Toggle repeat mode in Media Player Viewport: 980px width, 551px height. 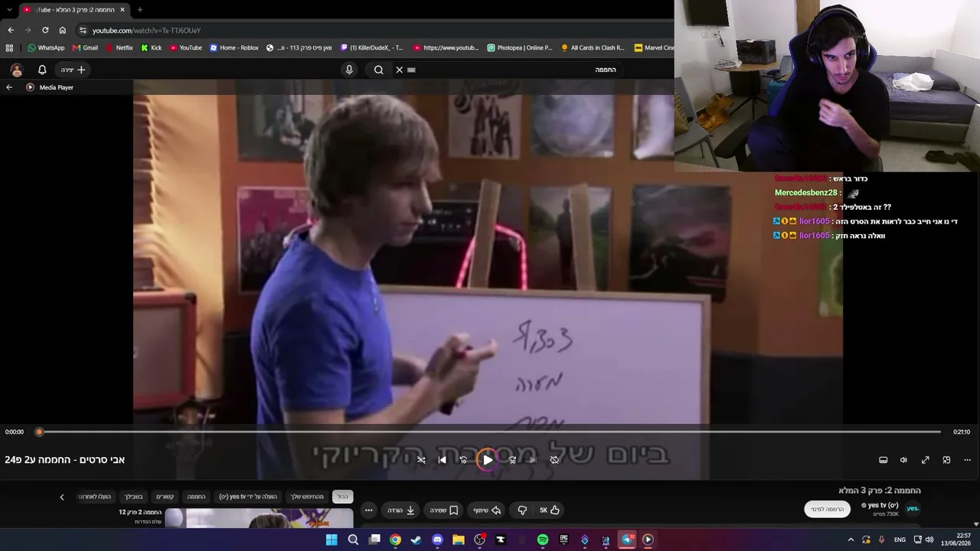tap(554, 460)
